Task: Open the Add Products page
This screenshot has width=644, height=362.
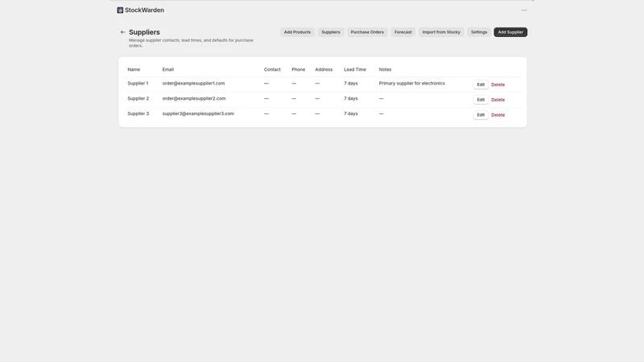Action: [297, 32]
